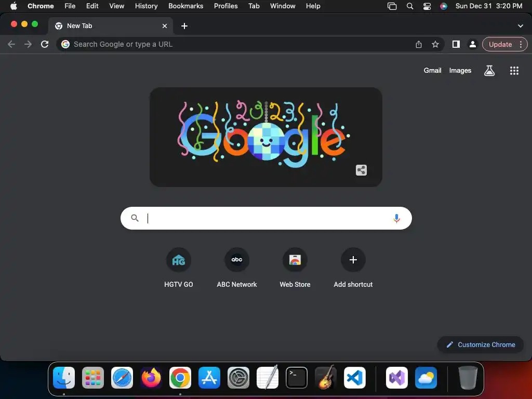The height and width of the screenshot is (399, 532).
Task: Click the Update button
Action: [x=500, y=45]
